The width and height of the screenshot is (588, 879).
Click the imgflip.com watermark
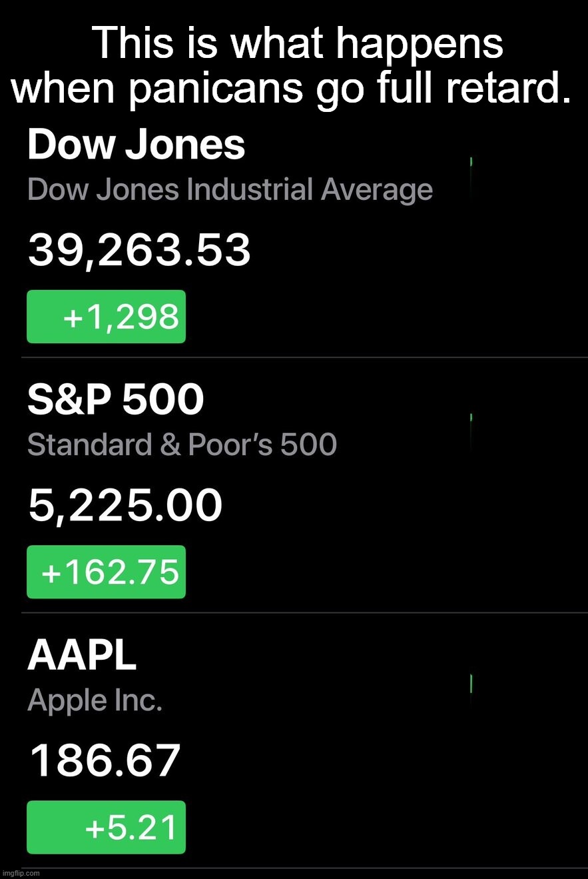coord(21,873)
